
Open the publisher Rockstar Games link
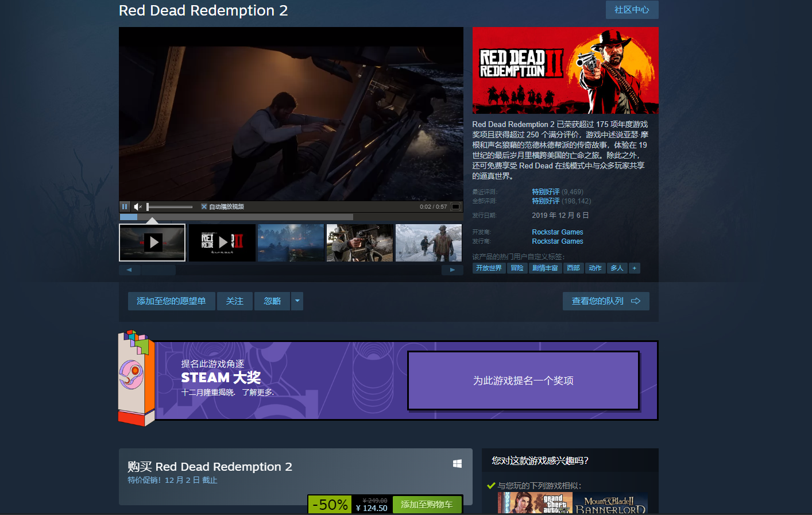(x=557, y=241)
